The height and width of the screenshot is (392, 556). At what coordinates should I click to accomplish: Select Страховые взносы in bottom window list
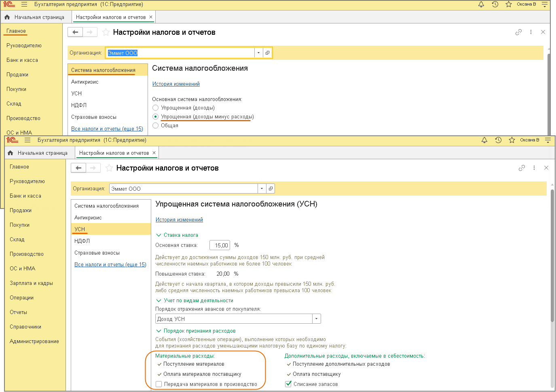111,253
